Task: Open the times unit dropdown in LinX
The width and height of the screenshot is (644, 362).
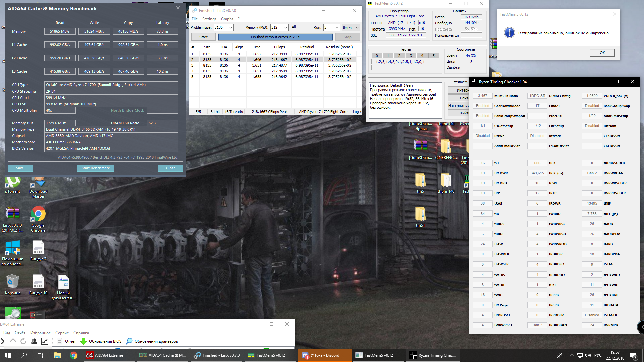Action: point(357,28)
